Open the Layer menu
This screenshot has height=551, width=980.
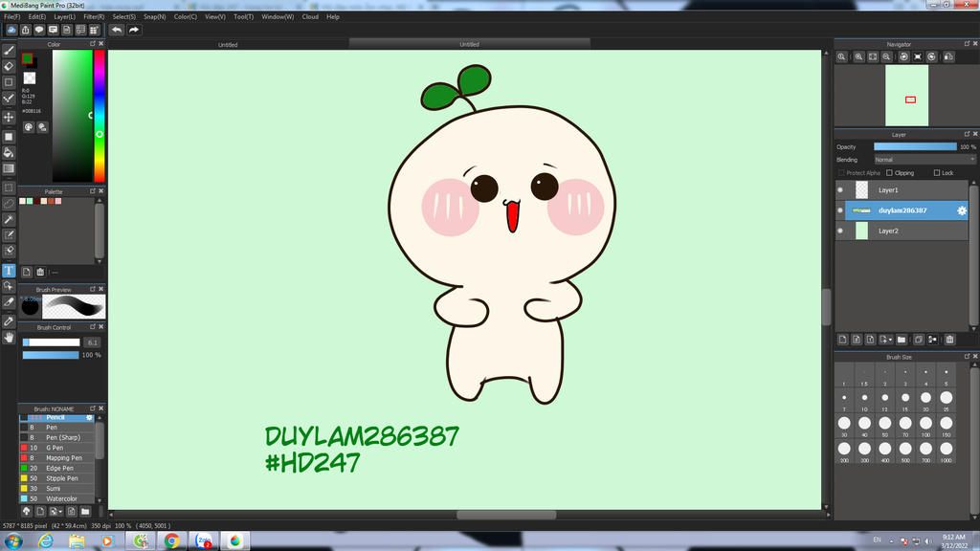click(64, 17)
